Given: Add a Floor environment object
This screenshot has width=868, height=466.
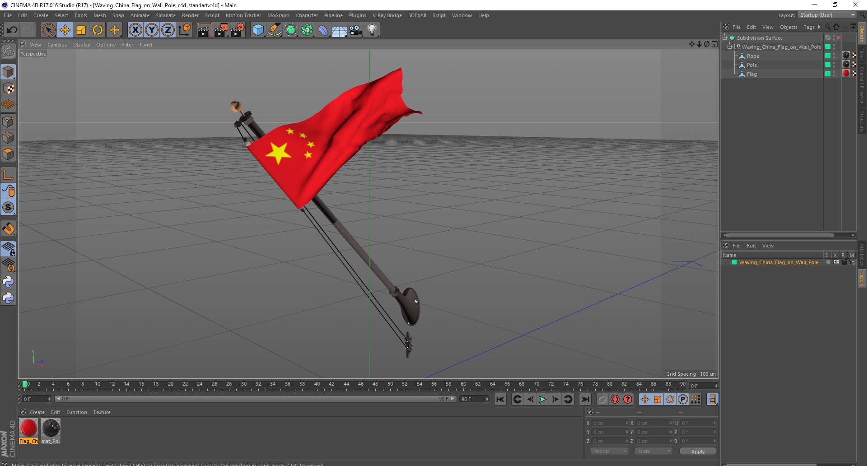Looking at the screenshot, I should 340,30.
